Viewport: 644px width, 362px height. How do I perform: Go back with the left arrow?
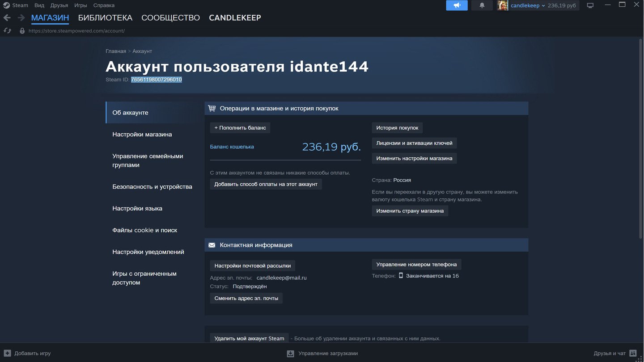point(7,18)
